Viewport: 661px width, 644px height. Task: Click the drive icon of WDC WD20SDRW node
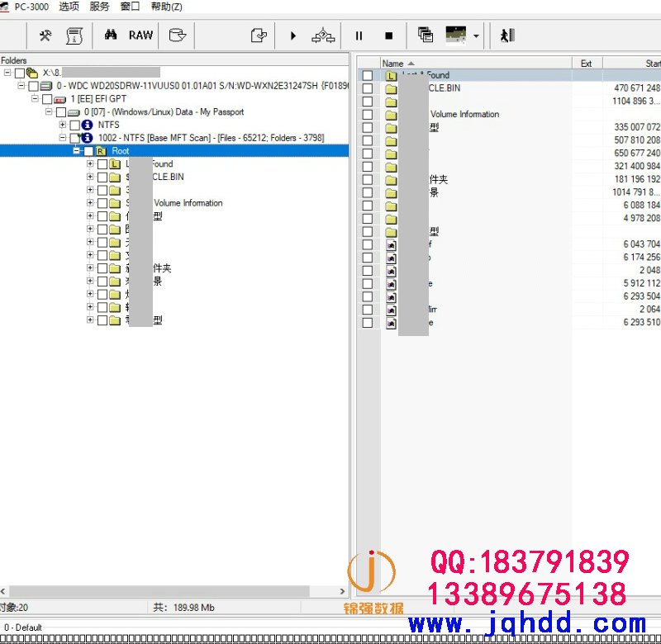[x=46, y=86]
